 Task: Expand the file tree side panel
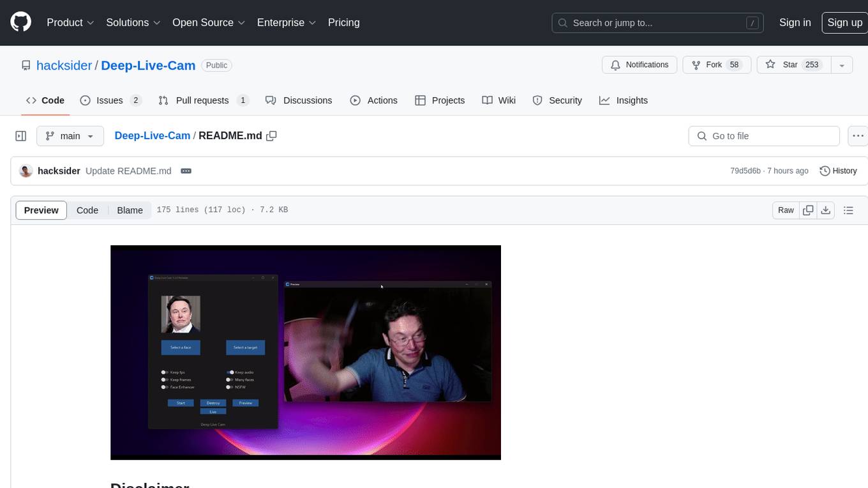[21, 136]
